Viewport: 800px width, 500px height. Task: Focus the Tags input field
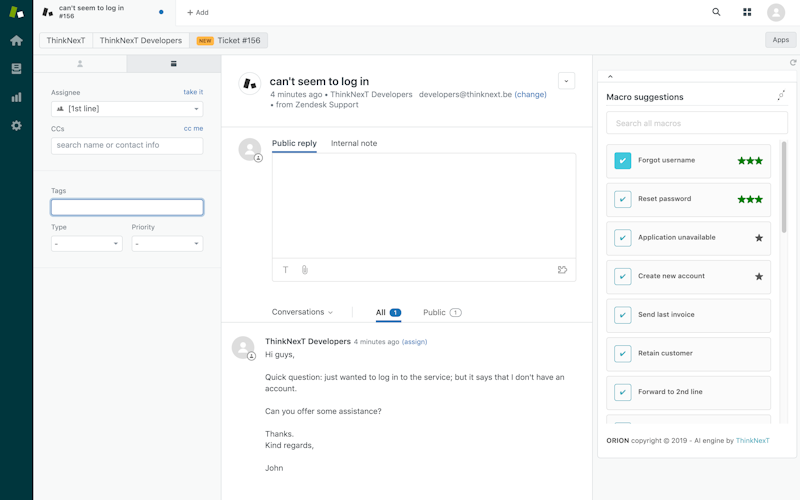click(127, 207)
